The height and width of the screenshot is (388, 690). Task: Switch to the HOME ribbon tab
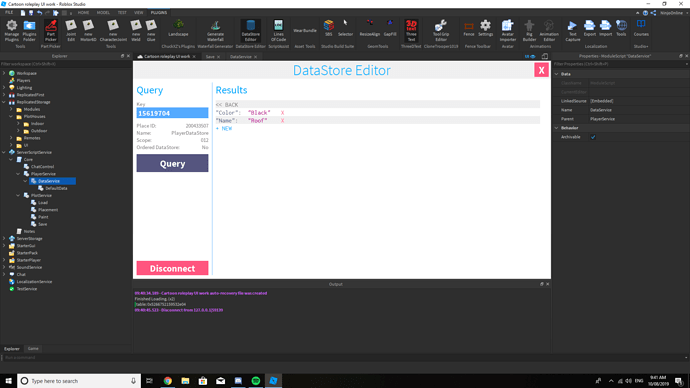[83, 13]
